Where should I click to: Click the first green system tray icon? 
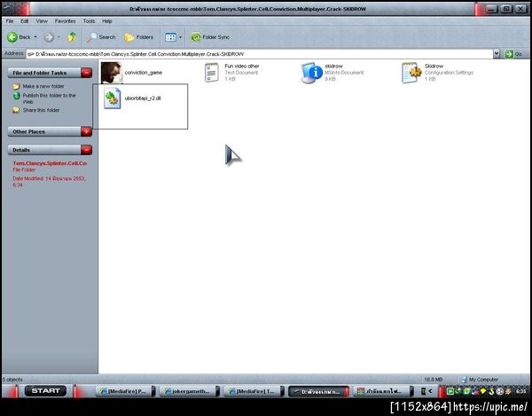tap(450, 391)
